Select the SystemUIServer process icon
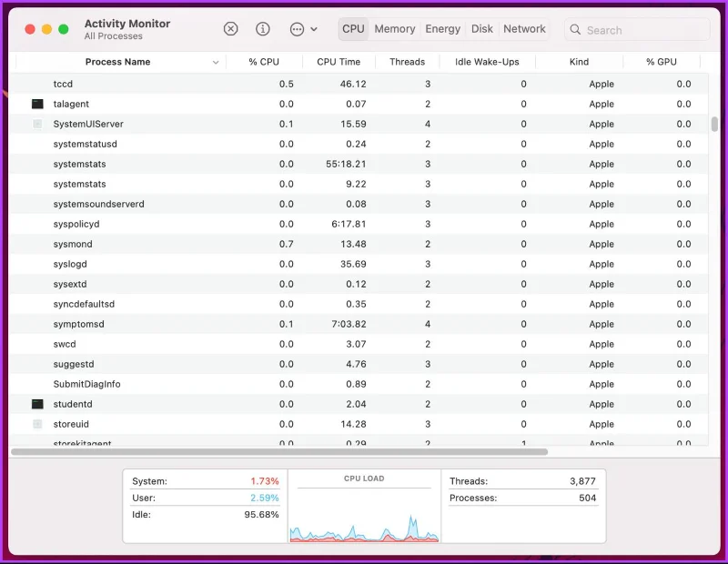The height and width of the screenshot is (564, 728). coord(37,124)
